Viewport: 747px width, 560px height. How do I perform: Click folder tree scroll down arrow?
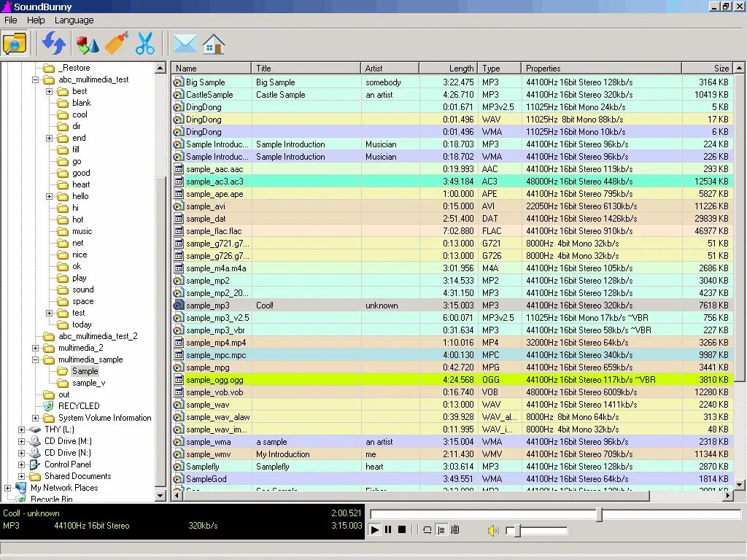(160, 495)
